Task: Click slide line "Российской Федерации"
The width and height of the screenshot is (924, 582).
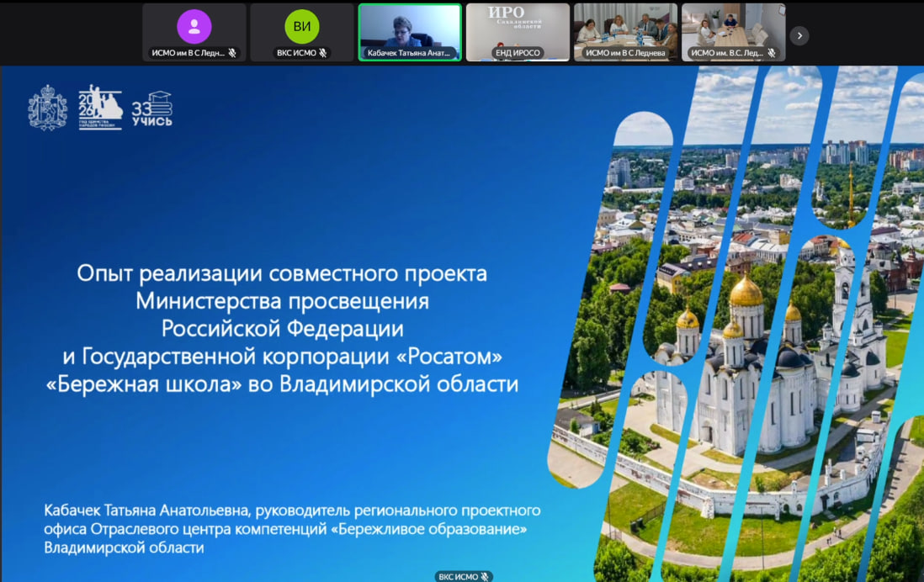Action: 282,328
